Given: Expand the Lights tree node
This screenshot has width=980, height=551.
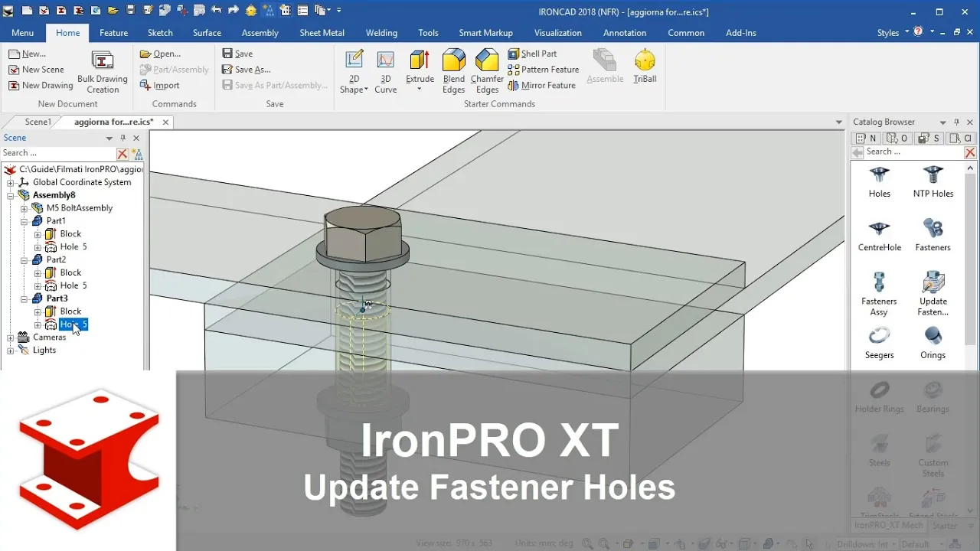Looking at the screenshot, I should 11,350.
